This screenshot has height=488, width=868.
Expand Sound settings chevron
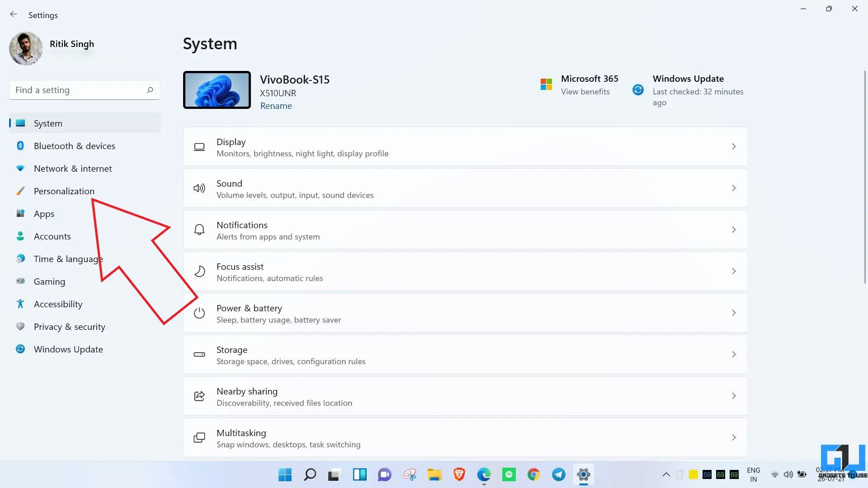[734, 188]
